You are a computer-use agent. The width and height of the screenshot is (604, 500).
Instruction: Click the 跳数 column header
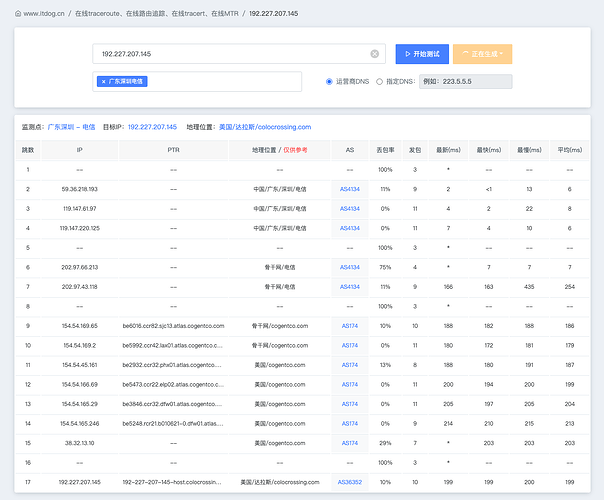coord(28,150)
